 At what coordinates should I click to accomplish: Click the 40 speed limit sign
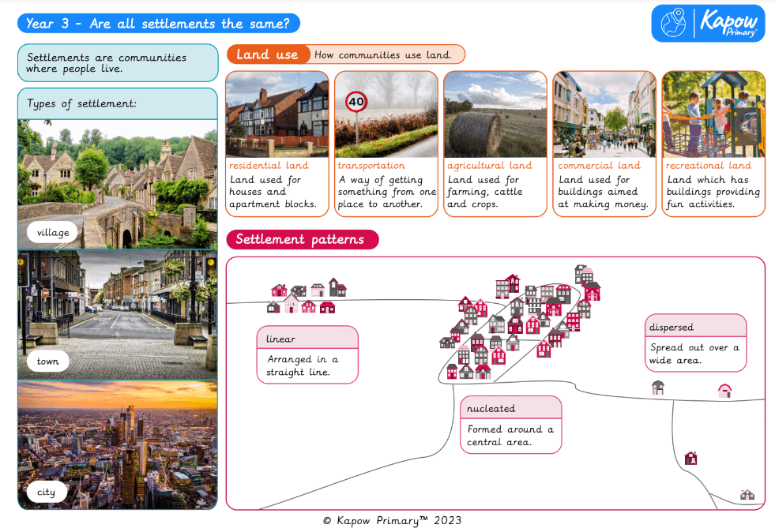[356, 102]
